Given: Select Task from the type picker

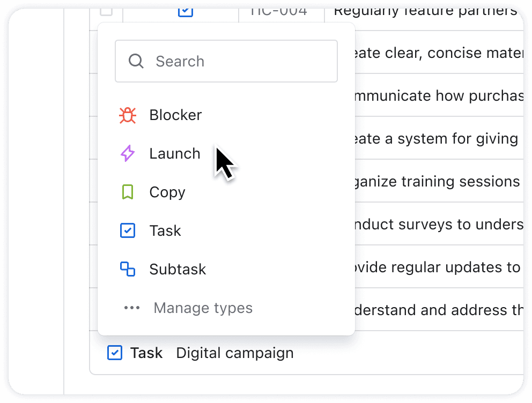Looking at the screenshot, I should pos(165,230).
